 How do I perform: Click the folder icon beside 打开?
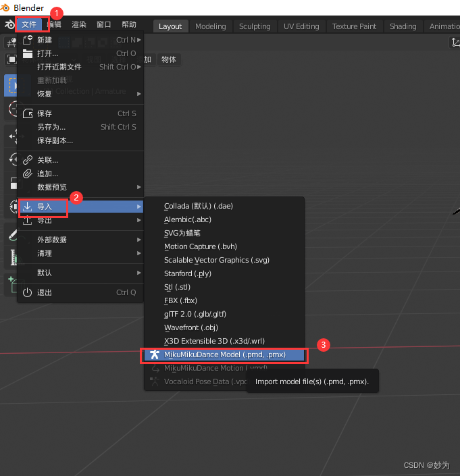(x=27, y=54)
